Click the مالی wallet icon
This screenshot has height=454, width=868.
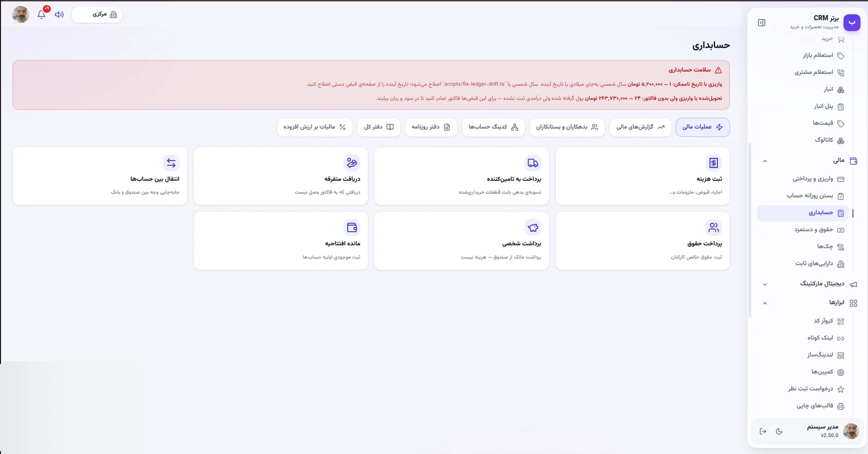point(853,161)
